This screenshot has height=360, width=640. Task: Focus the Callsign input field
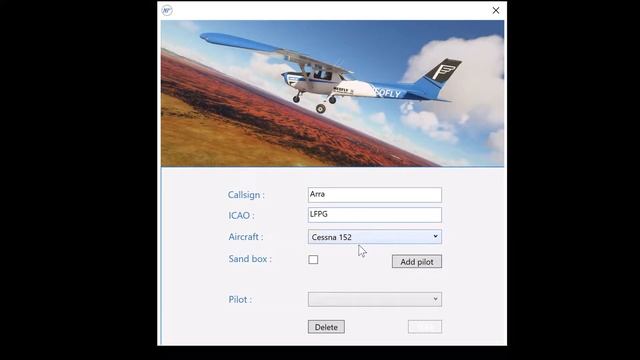[x=375, y=195]
